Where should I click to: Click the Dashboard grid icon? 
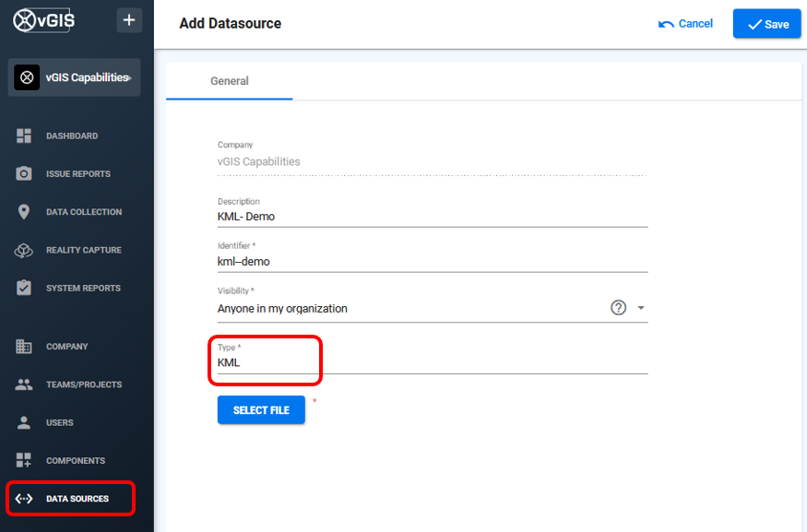24,136
